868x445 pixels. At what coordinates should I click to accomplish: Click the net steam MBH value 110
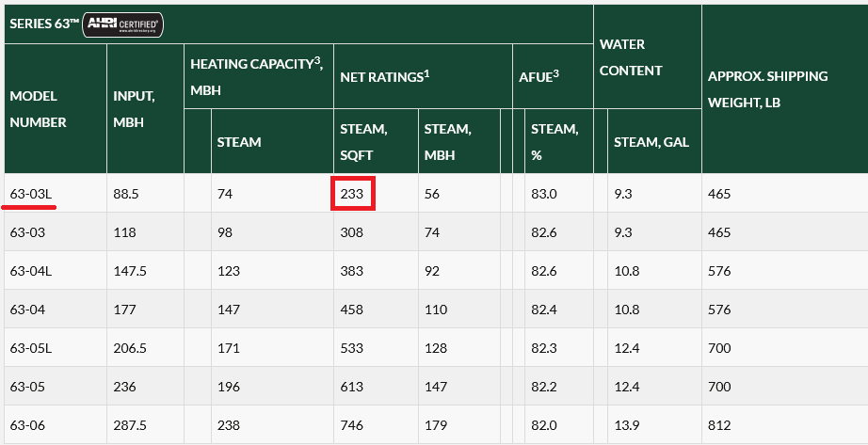coord(436,310)
